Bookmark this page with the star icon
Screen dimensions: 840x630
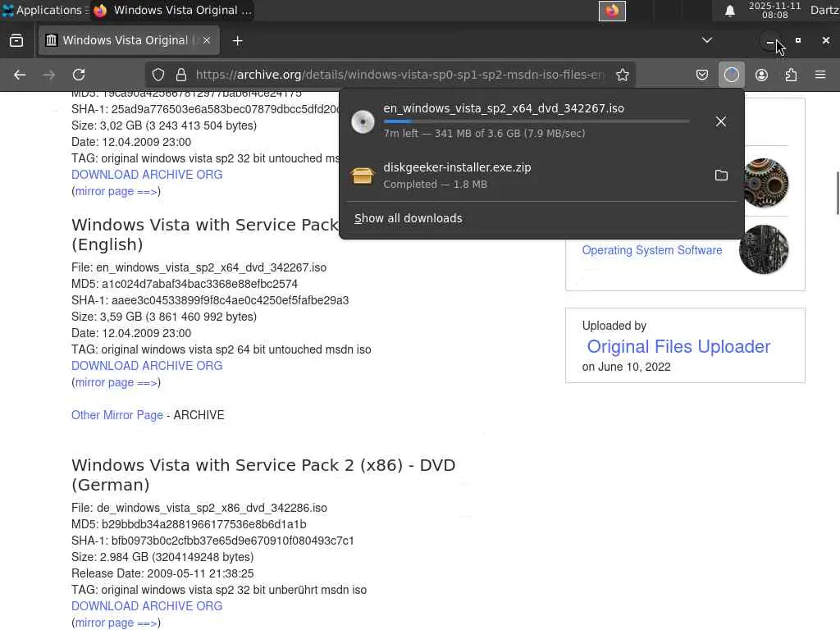pyautogui.click(x=623, y=75)
